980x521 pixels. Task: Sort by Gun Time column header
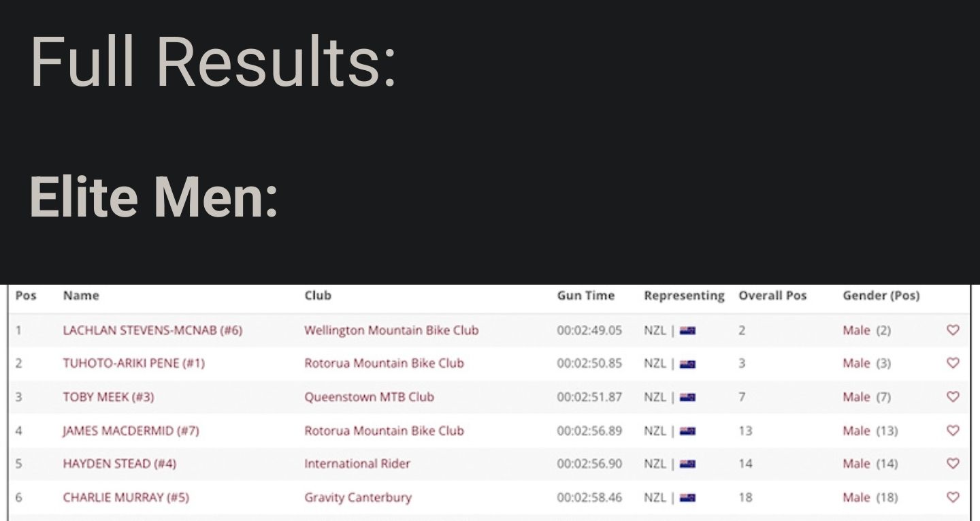[585, 296]
